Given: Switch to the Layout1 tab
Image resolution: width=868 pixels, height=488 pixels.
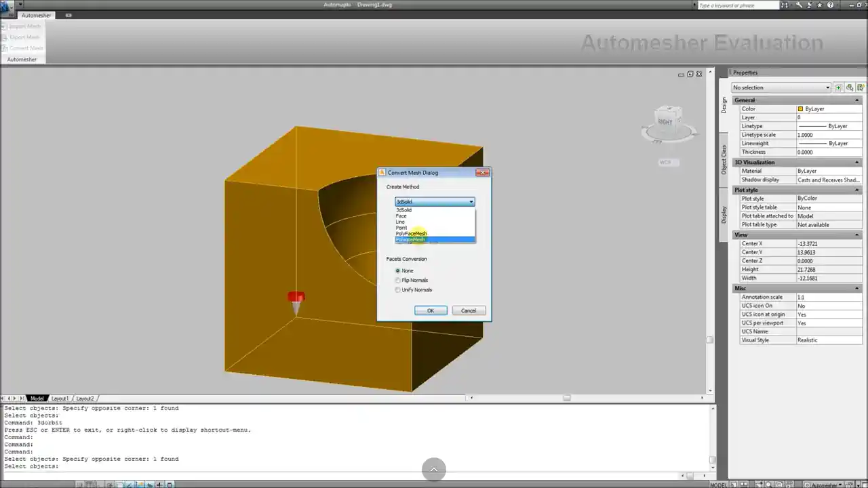Looking at the screenshot, I should (x=60, y=399).
